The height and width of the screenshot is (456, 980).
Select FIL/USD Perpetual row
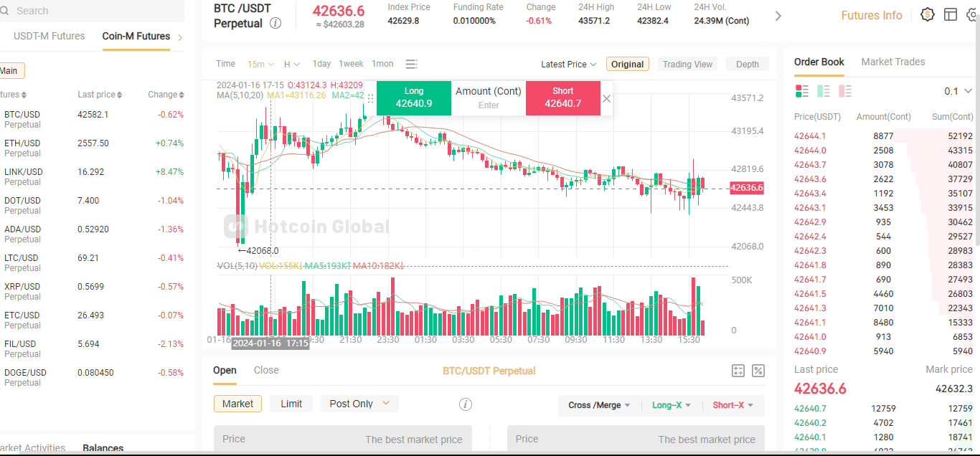[93, 348]
